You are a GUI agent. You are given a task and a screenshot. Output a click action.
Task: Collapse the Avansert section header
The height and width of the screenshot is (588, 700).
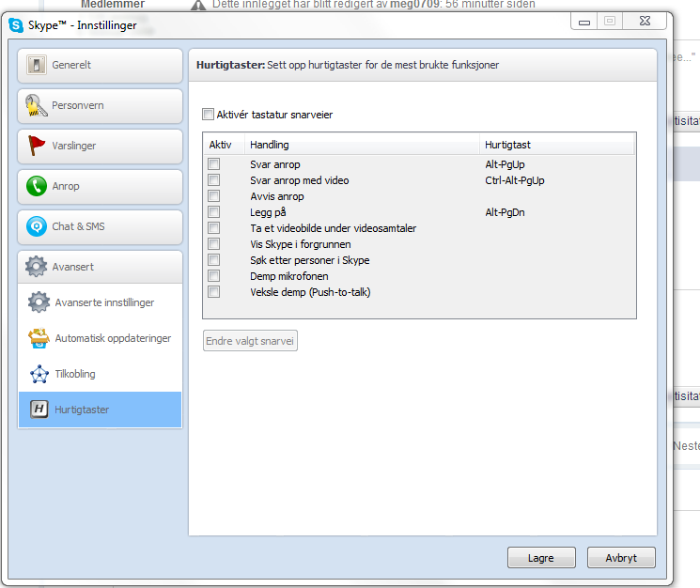100,267
